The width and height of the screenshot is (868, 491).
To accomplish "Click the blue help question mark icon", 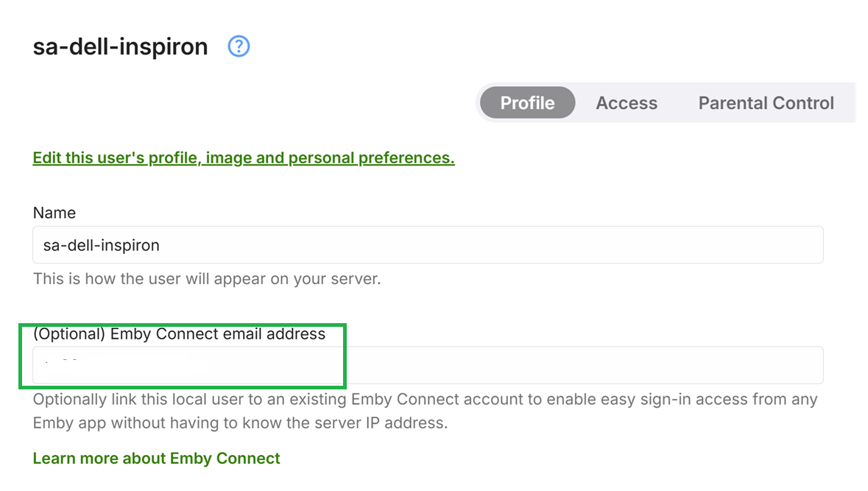I will click(239, 47).
